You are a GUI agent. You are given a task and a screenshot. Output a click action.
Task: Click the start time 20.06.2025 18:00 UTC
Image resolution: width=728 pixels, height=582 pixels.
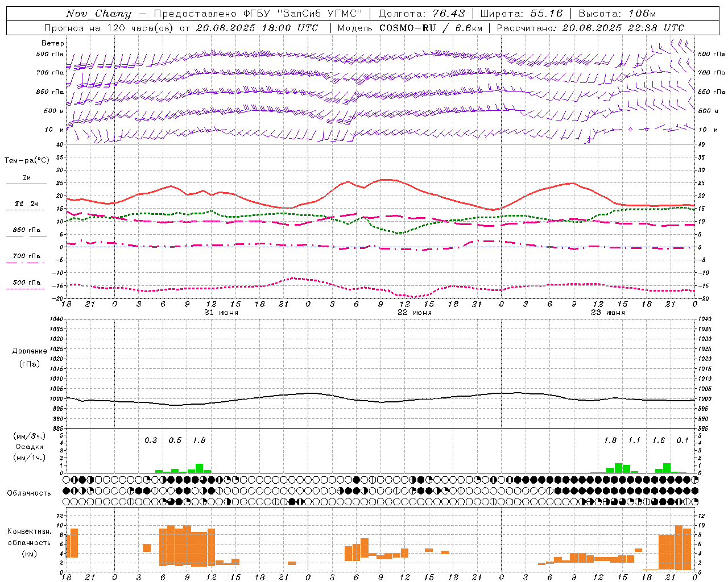[x=257, y=28]
